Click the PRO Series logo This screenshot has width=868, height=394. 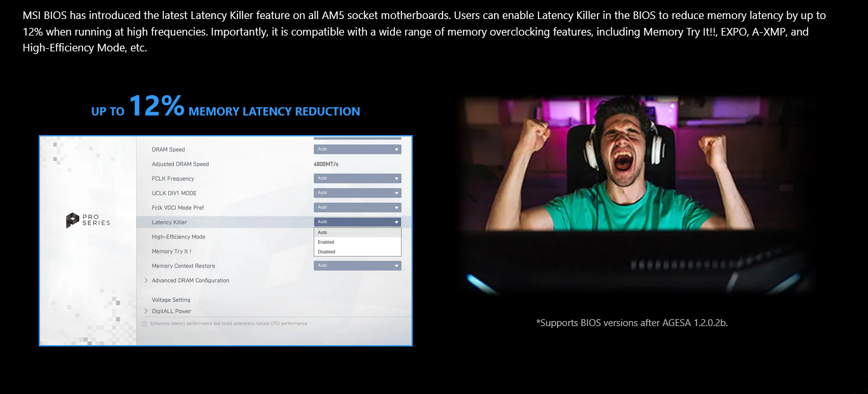[88, 220]
